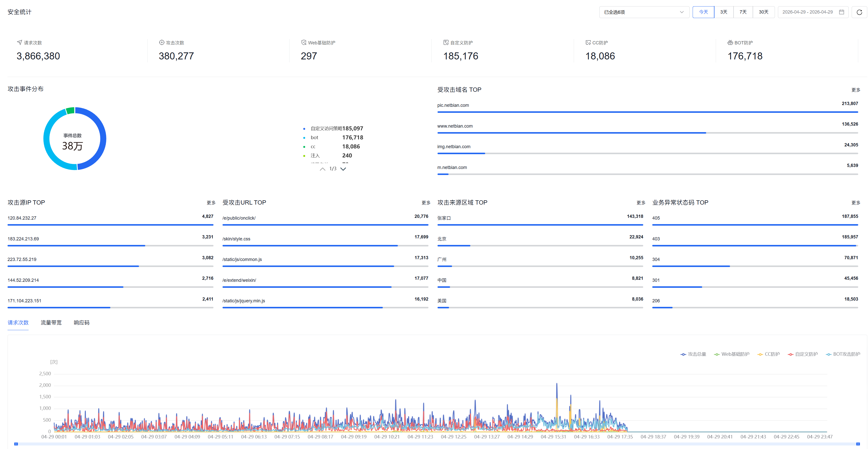The height and width of the screenshot is (449, 868).
Task: Click the refresh icon button
Action: 859,12
